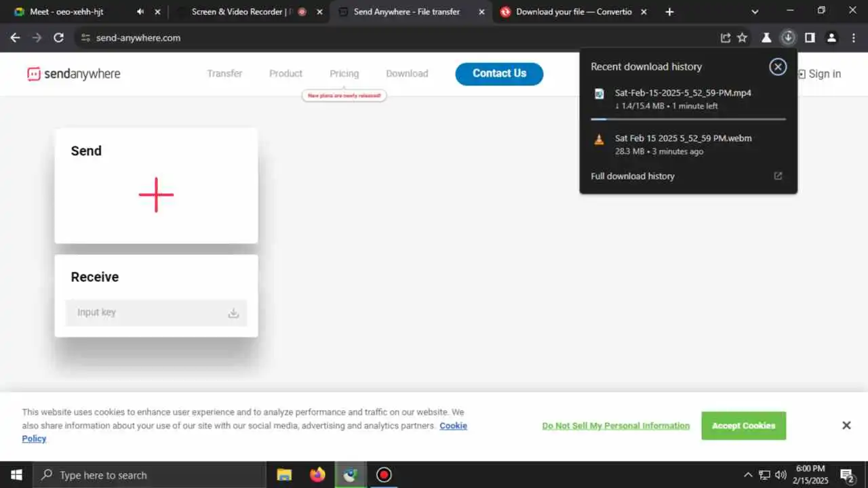Screen dimensions: 868x488
Task: Close the Recent download history popup
Action: pos(778,66)
